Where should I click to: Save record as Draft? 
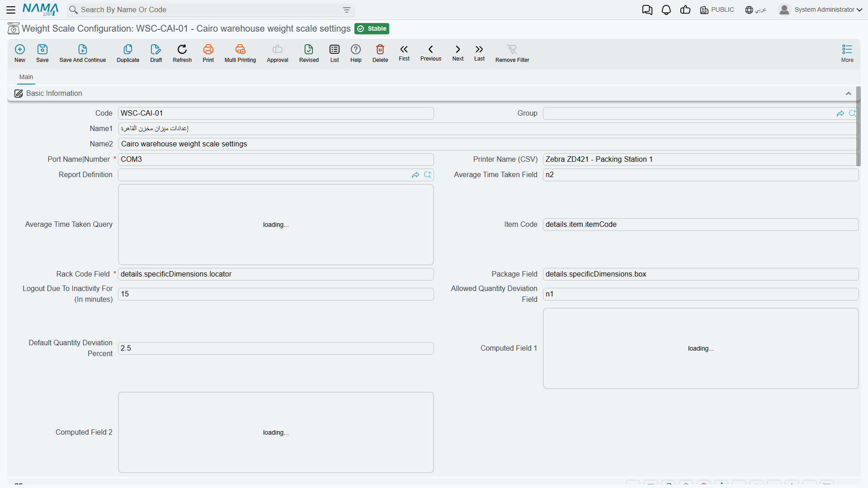(156, 53)
